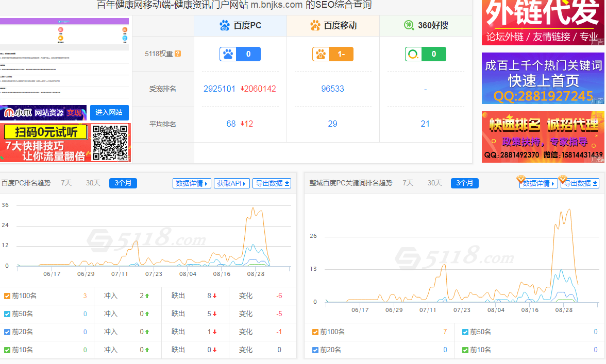Open 获取API button in left panel
Screen dimensions: 606x364
(x=232, y=183)
